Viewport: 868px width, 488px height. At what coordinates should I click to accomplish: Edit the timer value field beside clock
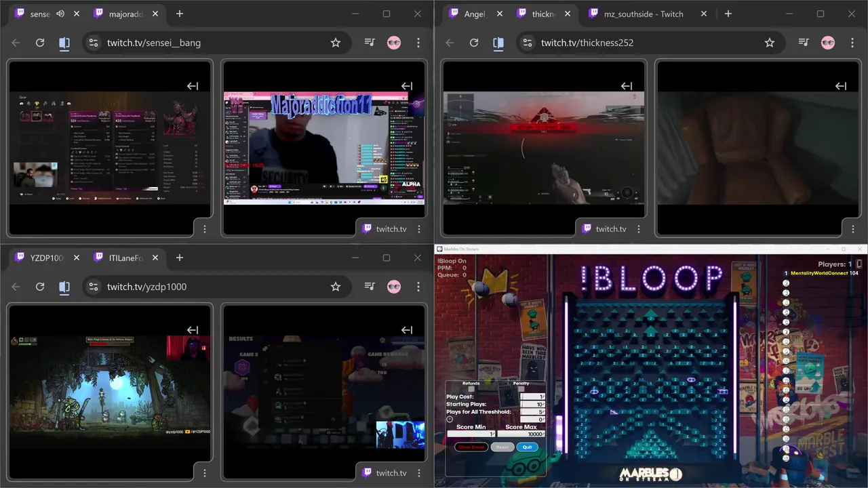[x=532, y=419]
